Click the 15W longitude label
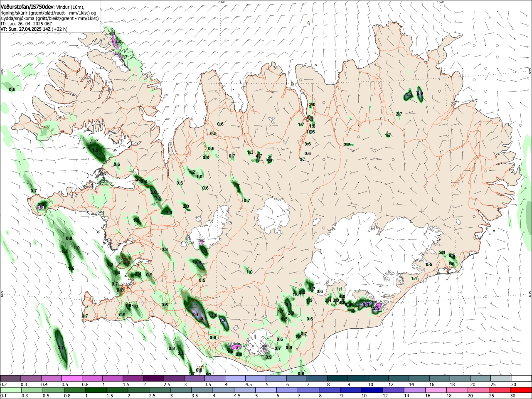Image resolution: width=532 pixels, height=399 pixels. click(x=440, y=2)
